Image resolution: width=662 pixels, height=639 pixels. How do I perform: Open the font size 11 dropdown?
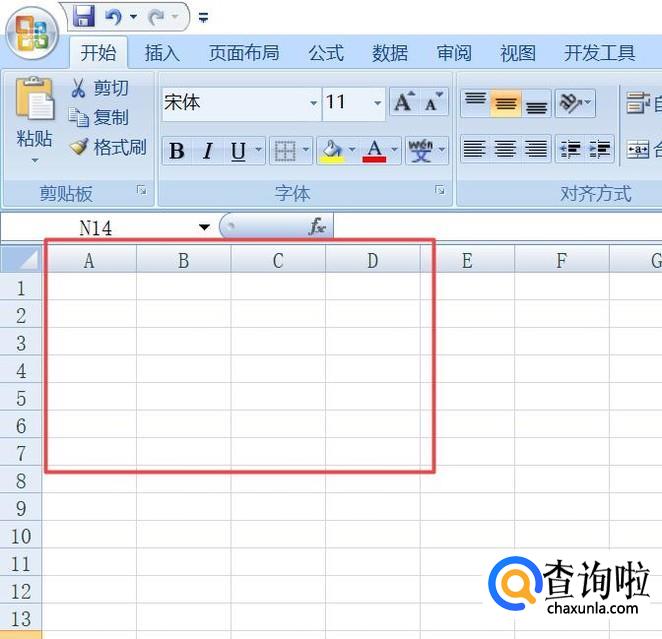coord(377,103)
